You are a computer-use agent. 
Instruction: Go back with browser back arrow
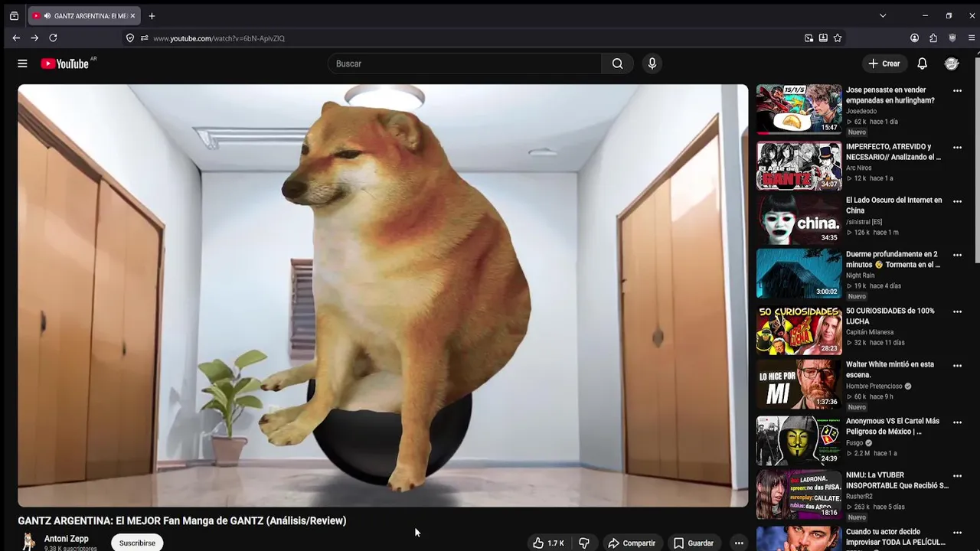click(16, 37)
